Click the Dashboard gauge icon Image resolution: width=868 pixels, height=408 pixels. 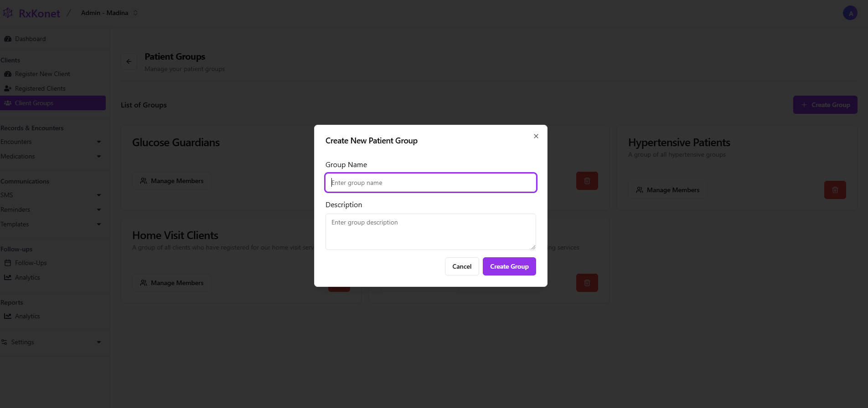[x=8, y=39]
